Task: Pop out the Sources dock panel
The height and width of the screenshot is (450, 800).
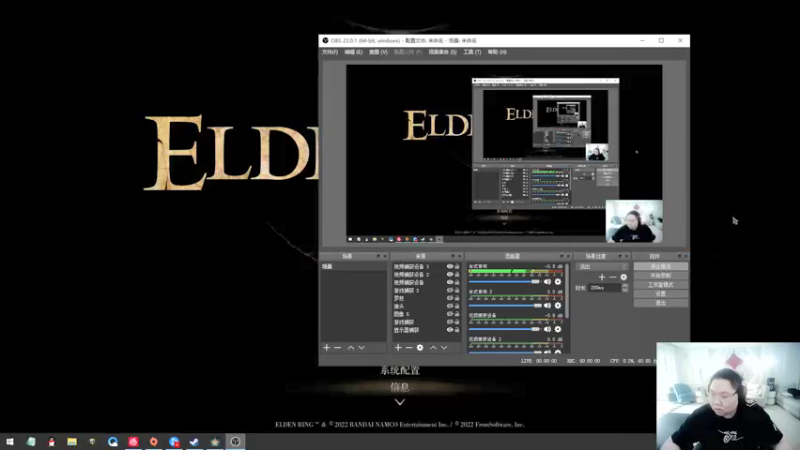Action: [453, 256]
